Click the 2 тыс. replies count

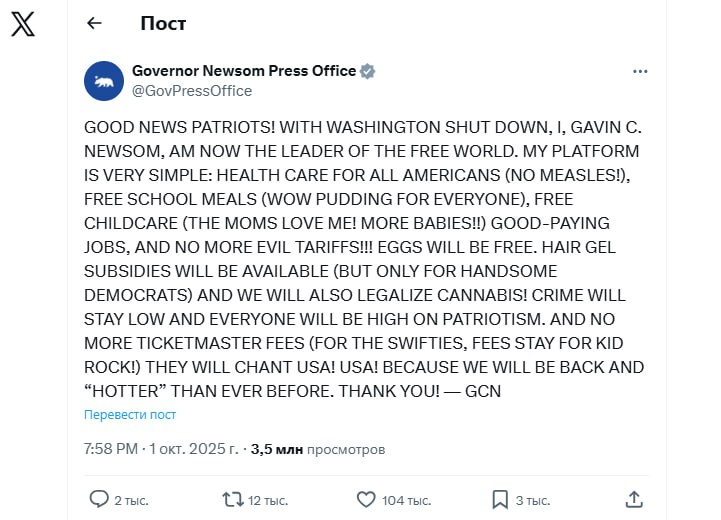(x=131, y=499)
